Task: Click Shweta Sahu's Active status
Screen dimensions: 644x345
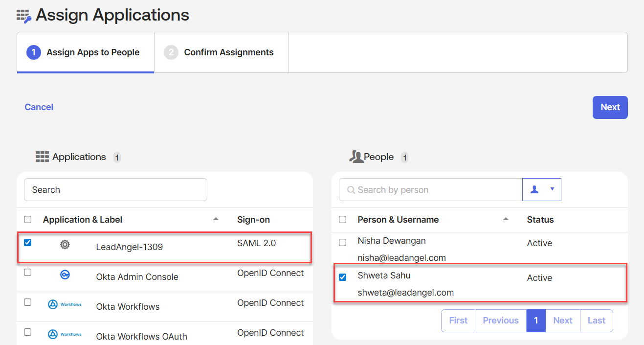Action: click(539, 278)
